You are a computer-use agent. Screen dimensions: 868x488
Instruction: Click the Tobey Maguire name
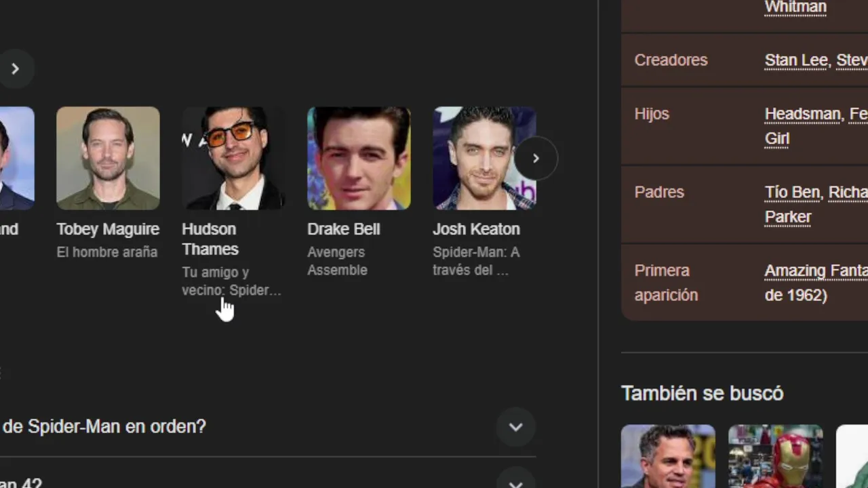coord(108,229)
